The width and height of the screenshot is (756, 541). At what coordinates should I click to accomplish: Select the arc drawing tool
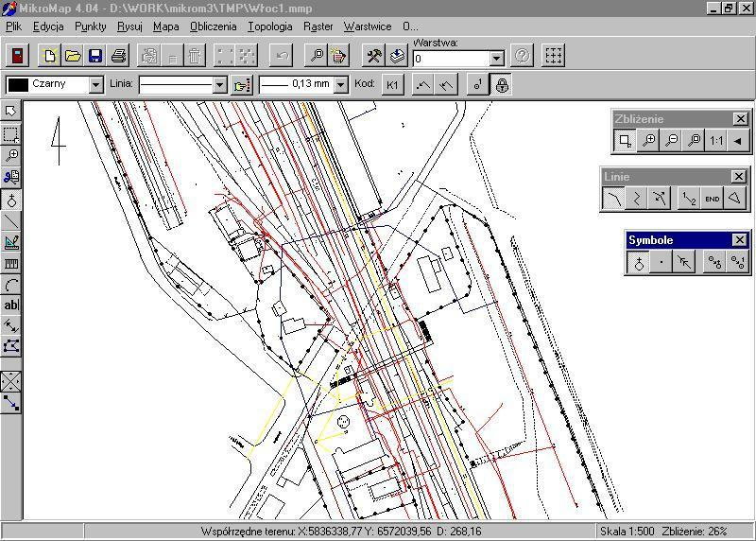coord(11,285)
